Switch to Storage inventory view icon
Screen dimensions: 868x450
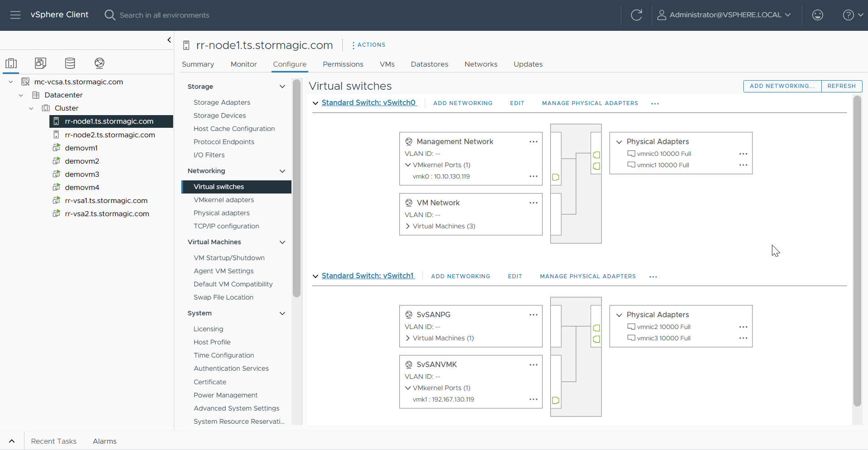tap(70, 63)
